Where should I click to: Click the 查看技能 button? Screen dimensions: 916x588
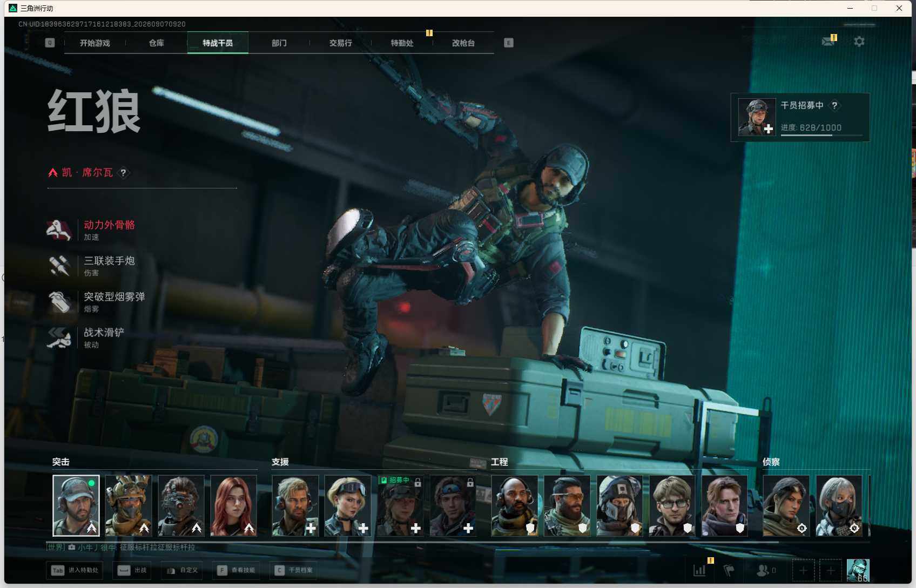click(237, 570)
